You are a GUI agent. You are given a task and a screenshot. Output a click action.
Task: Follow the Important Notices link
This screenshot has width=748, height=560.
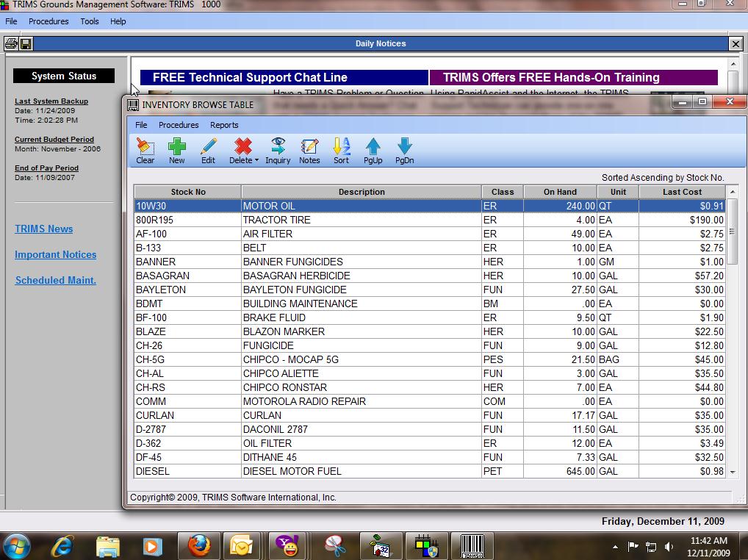(56, 254)
